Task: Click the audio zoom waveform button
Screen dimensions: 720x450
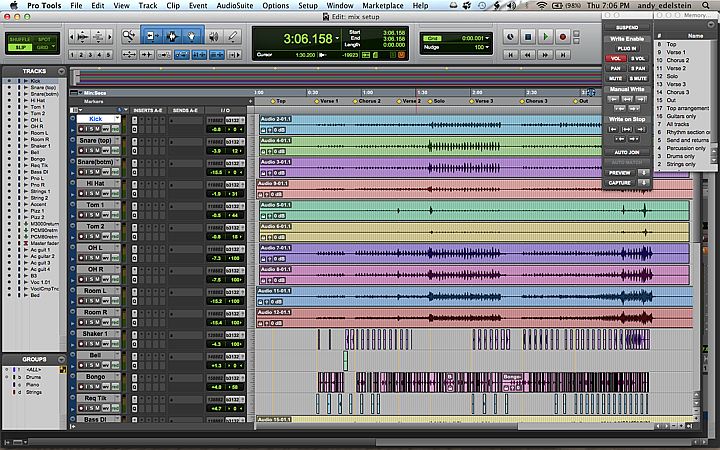Action: 83,36
